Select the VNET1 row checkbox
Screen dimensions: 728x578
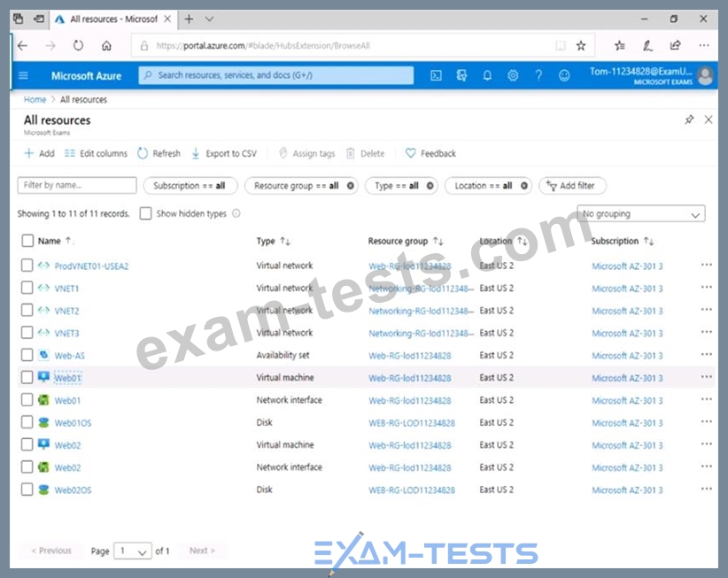pos(27,288)
